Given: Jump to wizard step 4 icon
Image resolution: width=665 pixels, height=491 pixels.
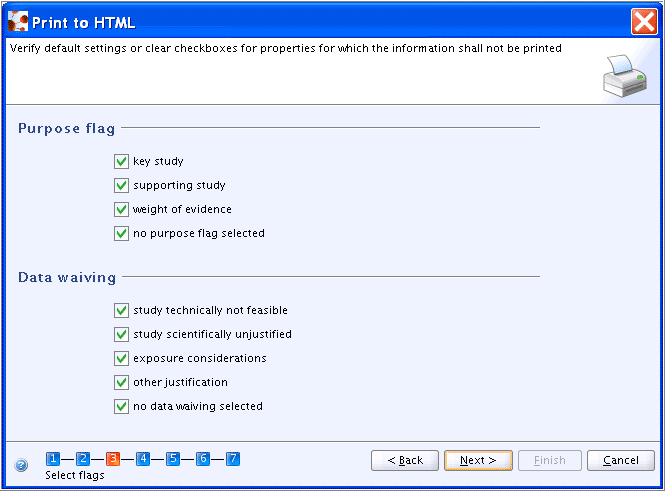Looking at the screenshot, I should 143,458.
